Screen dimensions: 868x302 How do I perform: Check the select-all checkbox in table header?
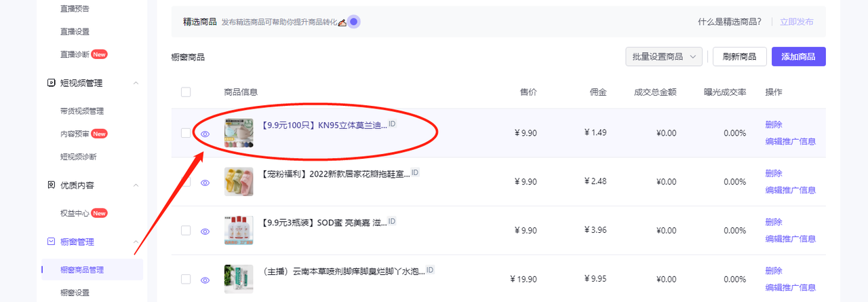tap(186, 92)
